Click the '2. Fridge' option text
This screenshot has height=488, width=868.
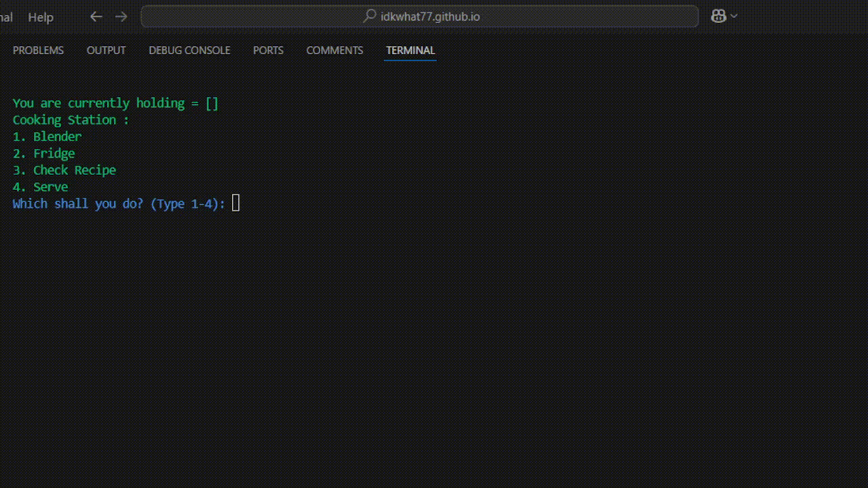click(43, 153)
